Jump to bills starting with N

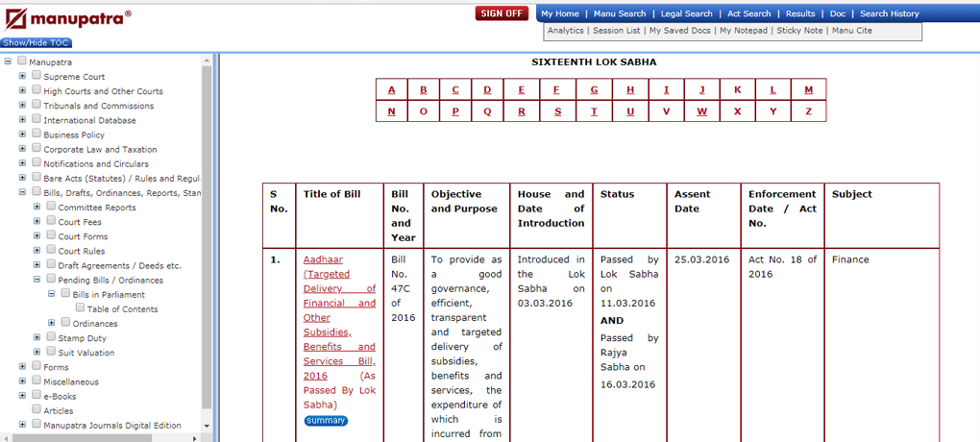(x=391, y=111)
